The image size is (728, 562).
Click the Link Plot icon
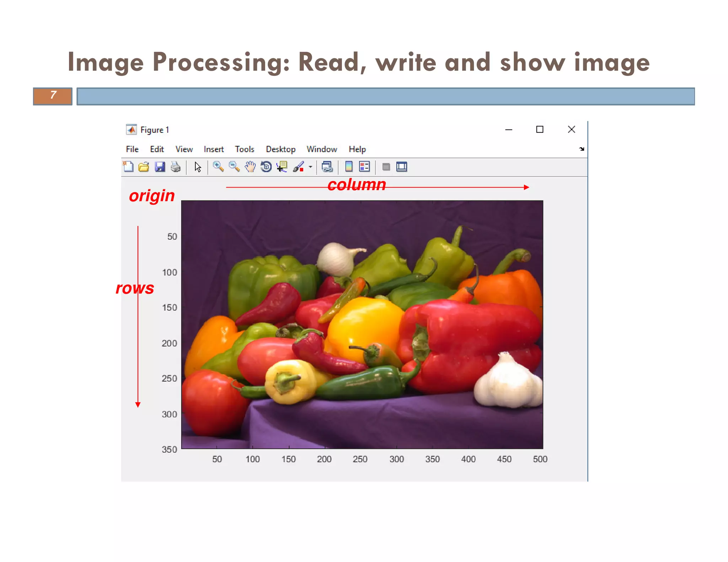pyautogui.click(x=327, y=167)
